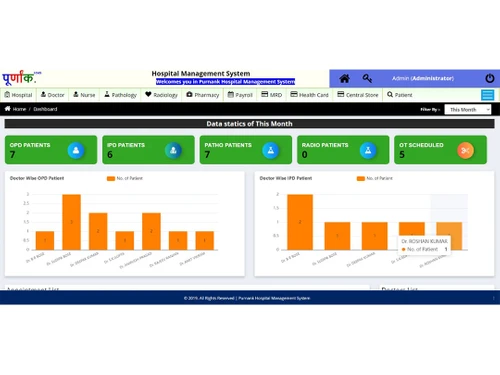Click the Patho Patients flask icon
This screenshot has height=375, width=500.
coord(270,150)
